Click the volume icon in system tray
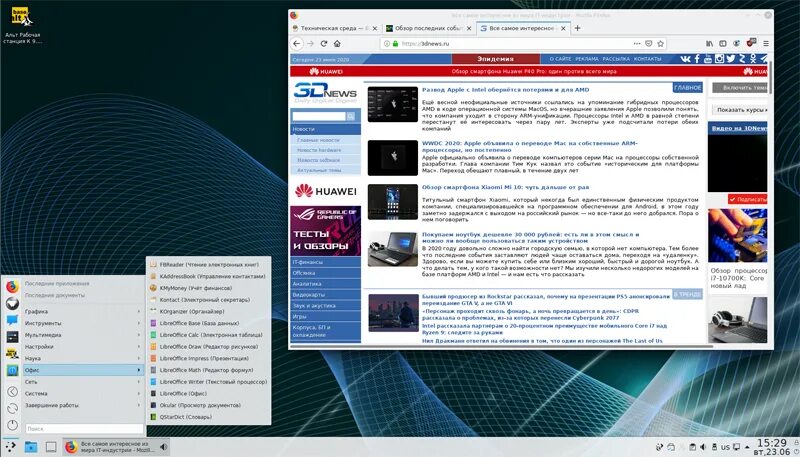Viewport: 800px width, 457px height. [x=703, y=447]
